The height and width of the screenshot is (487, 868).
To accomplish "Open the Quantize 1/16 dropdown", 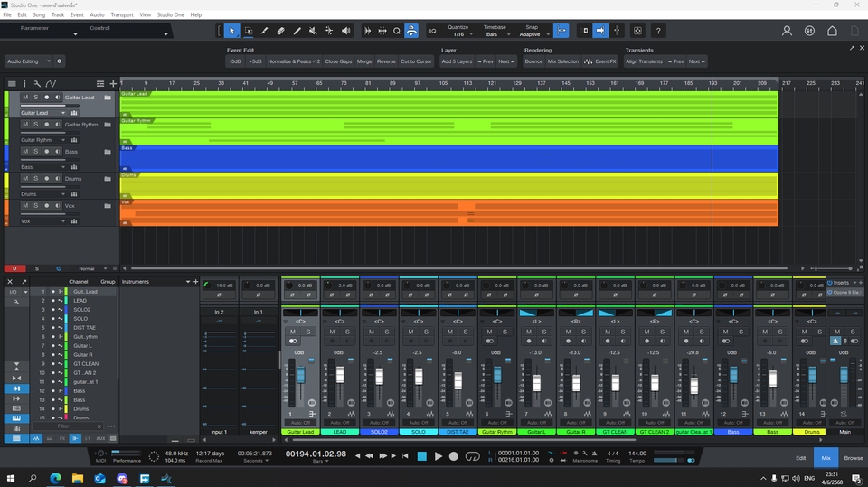I will (458, 33).
